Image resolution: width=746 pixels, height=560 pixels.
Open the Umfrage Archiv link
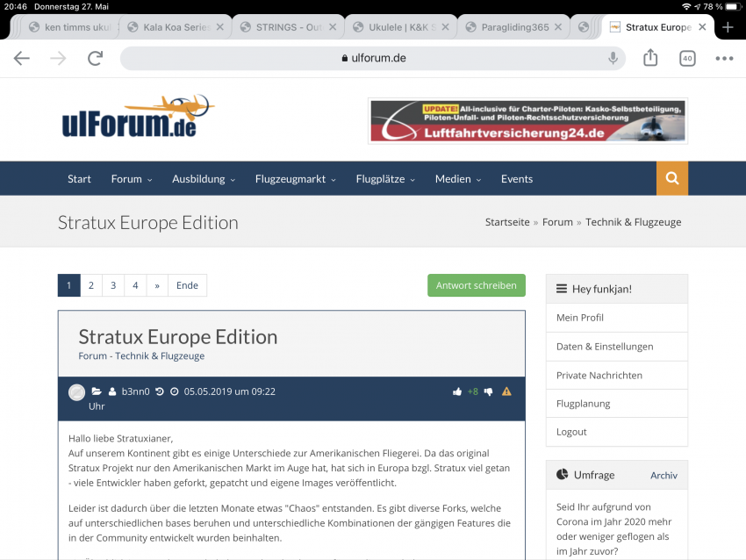point(664,476)
